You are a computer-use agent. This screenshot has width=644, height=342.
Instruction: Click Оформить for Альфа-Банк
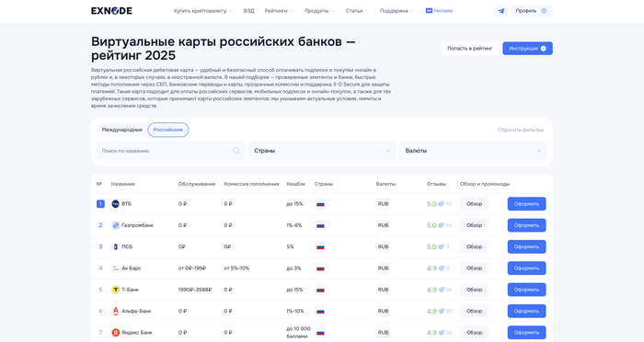pos(526,311)
